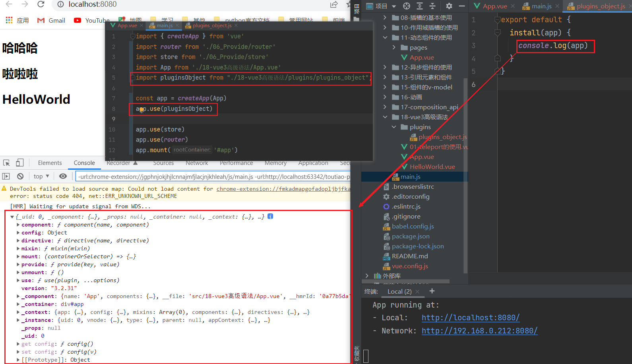The width and height of the screenshot is (632, 364).
Task: Open the share icon in address bar
Action: pos(334,4)
